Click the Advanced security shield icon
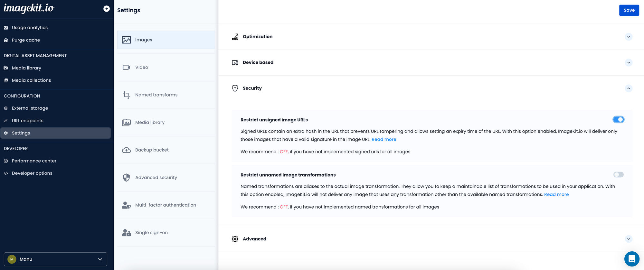644x270 pixels. coord(126,178)
